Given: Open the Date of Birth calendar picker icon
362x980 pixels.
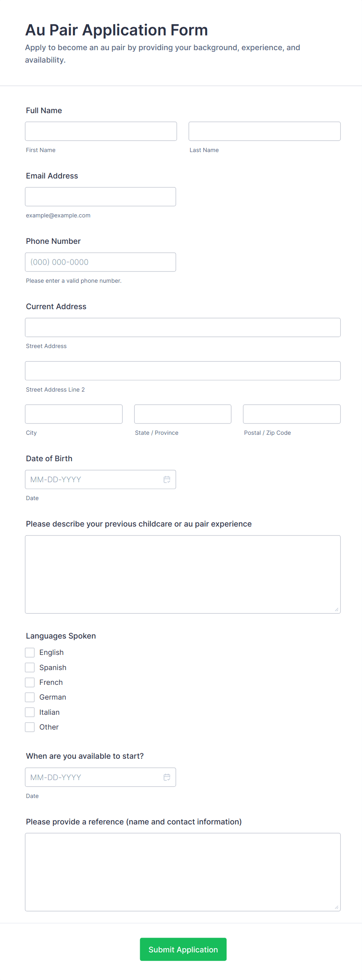Looking at the screenshot, I should (167, 479).
